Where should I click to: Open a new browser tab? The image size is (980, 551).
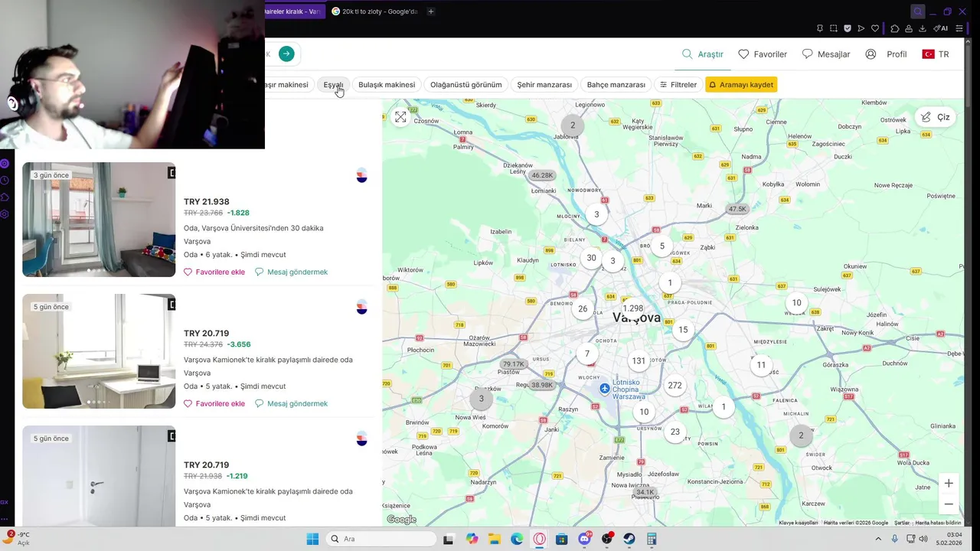tap(431, 11)
